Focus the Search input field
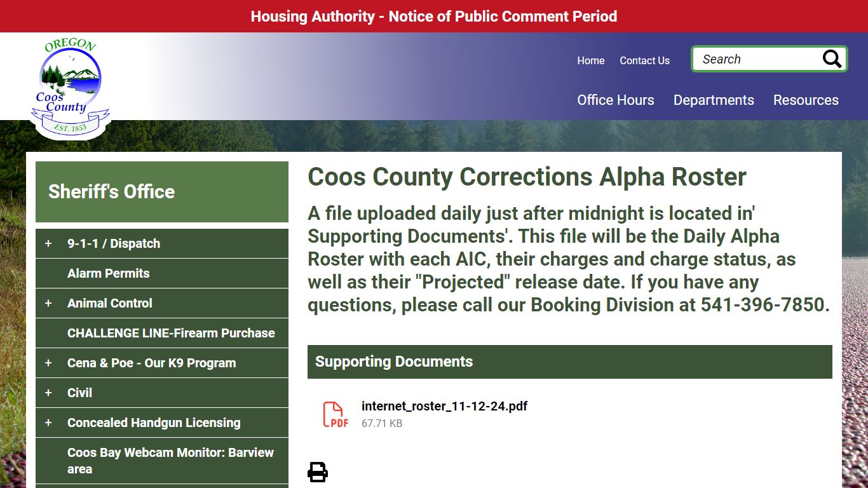Viewport: 868px width, 488px height. tap(756, 59)
